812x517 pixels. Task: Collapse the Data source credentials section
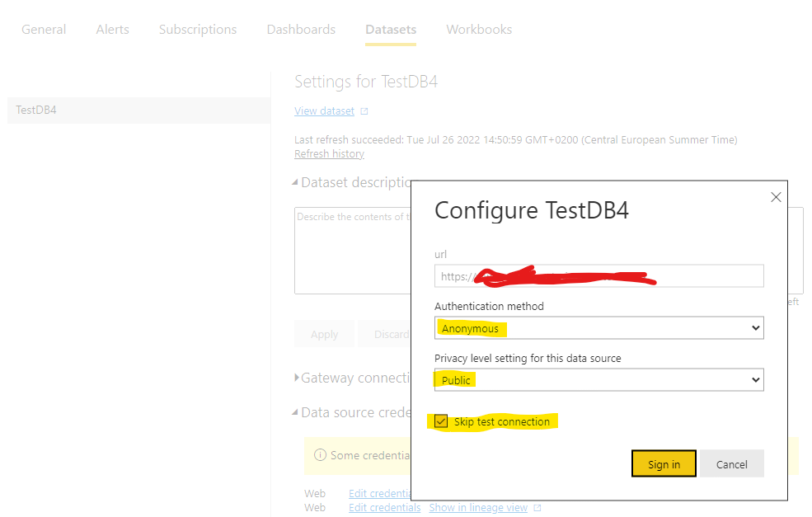(296, 412)
